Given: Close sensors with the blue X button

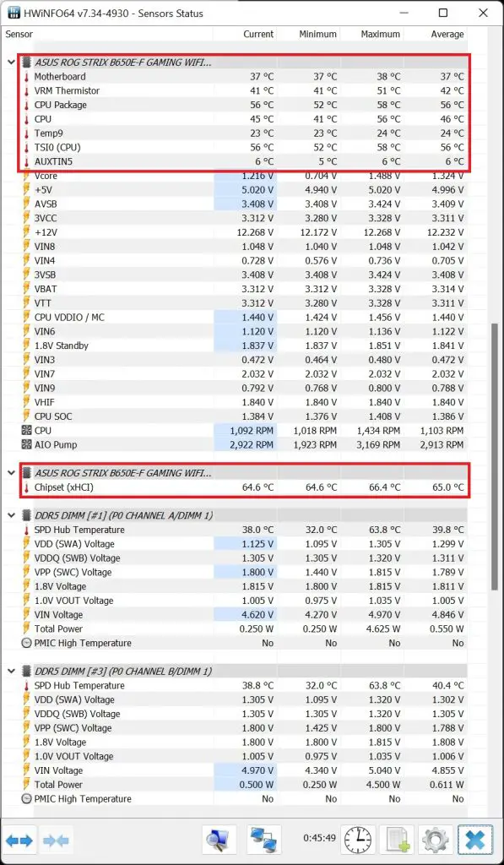Looking at the screenshot, I should pyautogui.click(x=474, y=841).
